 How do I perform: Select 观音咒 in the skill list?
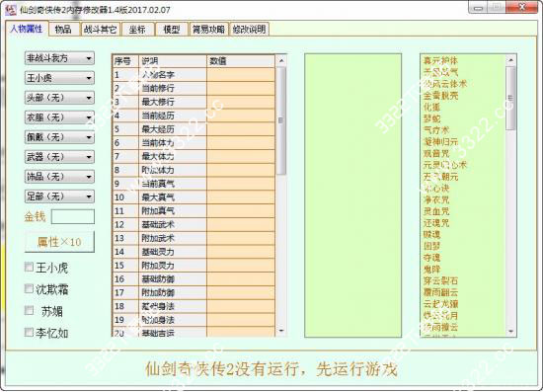pos(436,153)
